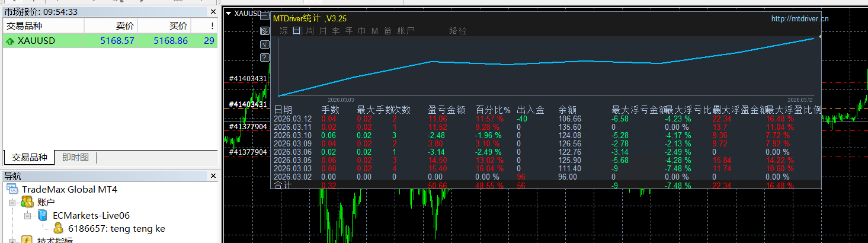The height and width of the screenshot is (243, 868).
Task: Select the 备 statistics tab
Action: (x=388, y=31)
